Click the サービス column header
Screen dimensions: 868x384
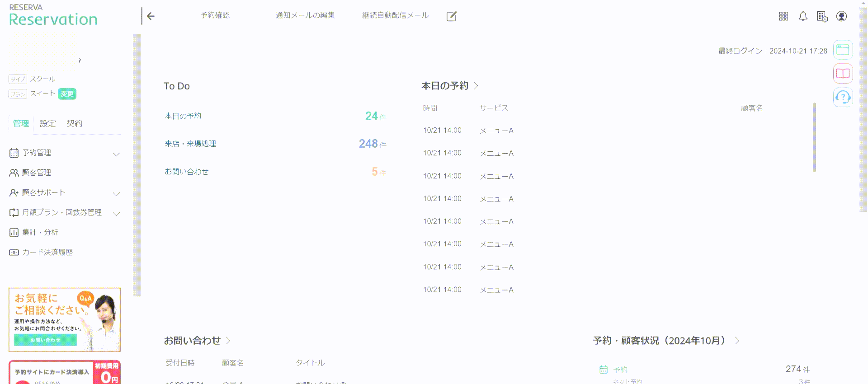coord(494,108)
